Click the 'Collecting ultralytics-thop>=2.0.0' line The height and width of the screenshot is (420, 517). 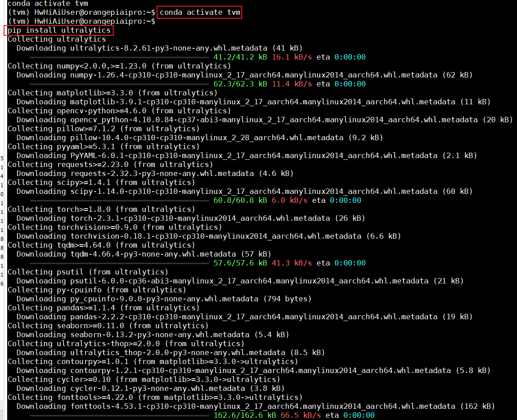[x=126, y=344]
